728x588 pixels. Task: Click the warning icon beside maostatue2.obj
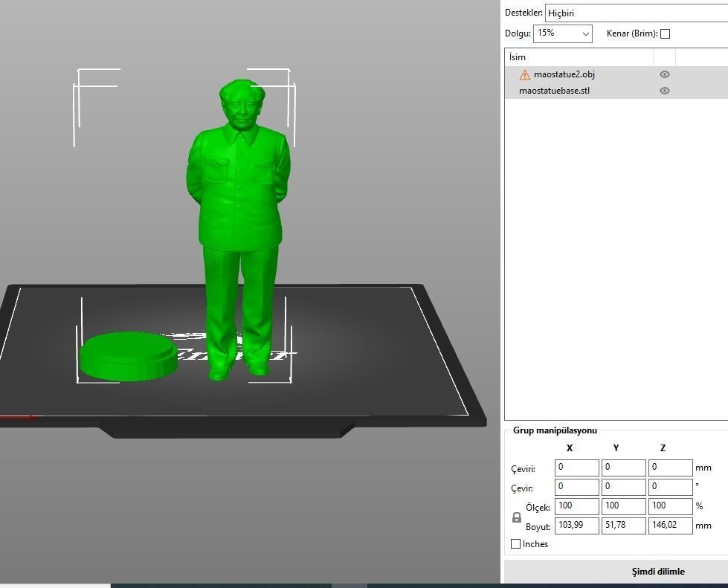point(525,75)
